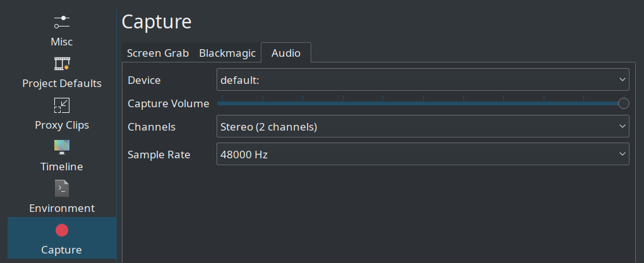Image resolution: width=644 pixels, height=263 pixels.
Task: Click the Capture Volume slider handle
Action: [x=623, y=103]
